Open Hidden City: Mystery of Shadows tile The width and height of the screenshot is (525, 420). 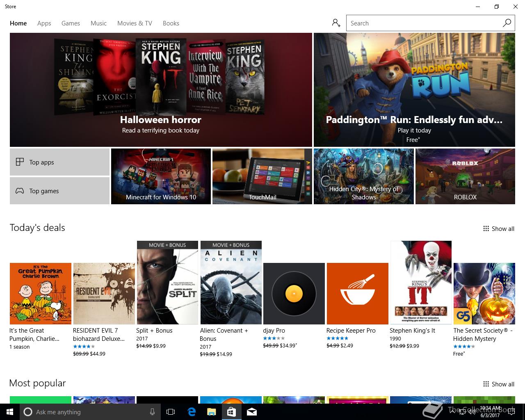(x=364, y=176)
